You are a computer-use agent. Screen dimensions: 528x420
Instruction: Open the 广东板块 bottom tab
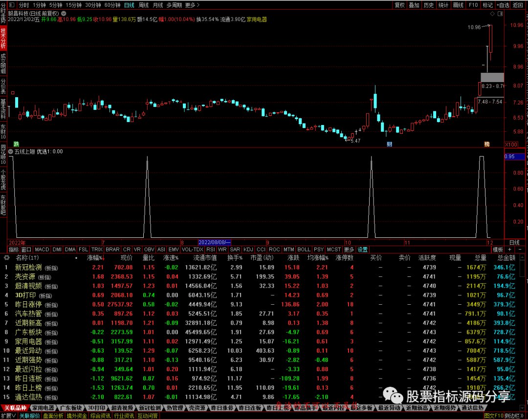coord(71,408)
